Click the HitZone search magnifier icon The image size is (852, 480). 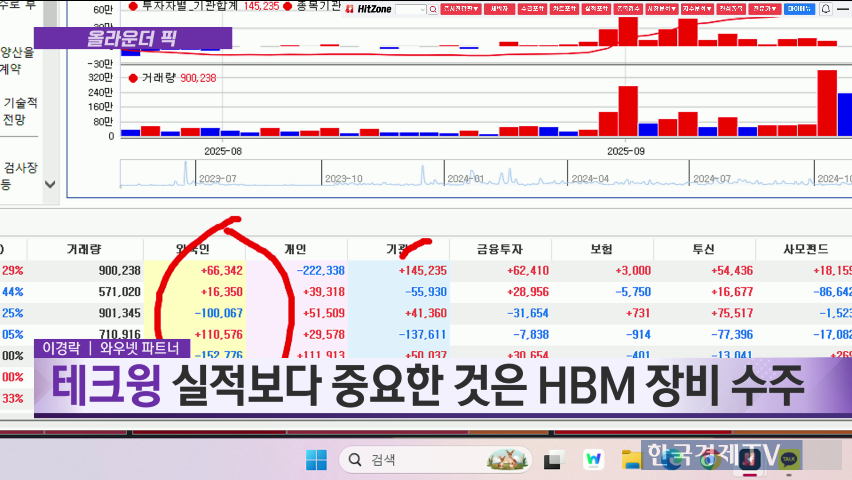(x=432, y=9)
